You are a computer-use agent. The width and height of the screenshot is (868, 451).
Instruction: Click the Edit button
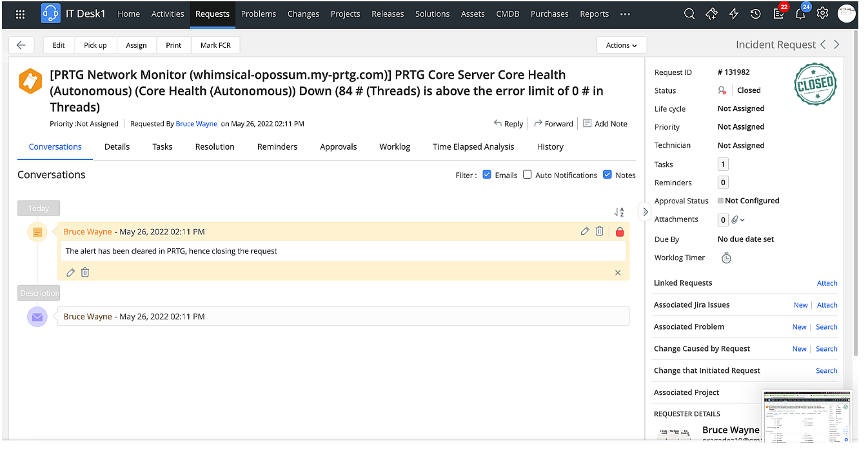pyautogui.click(x=59, y=45)
